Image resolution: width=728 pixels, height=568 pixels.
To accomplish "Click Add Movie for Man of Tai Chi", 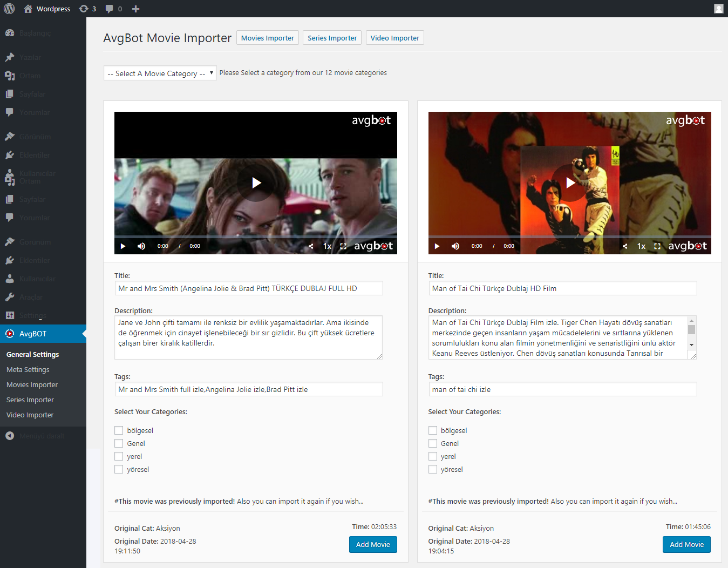I will coord(686,544).
